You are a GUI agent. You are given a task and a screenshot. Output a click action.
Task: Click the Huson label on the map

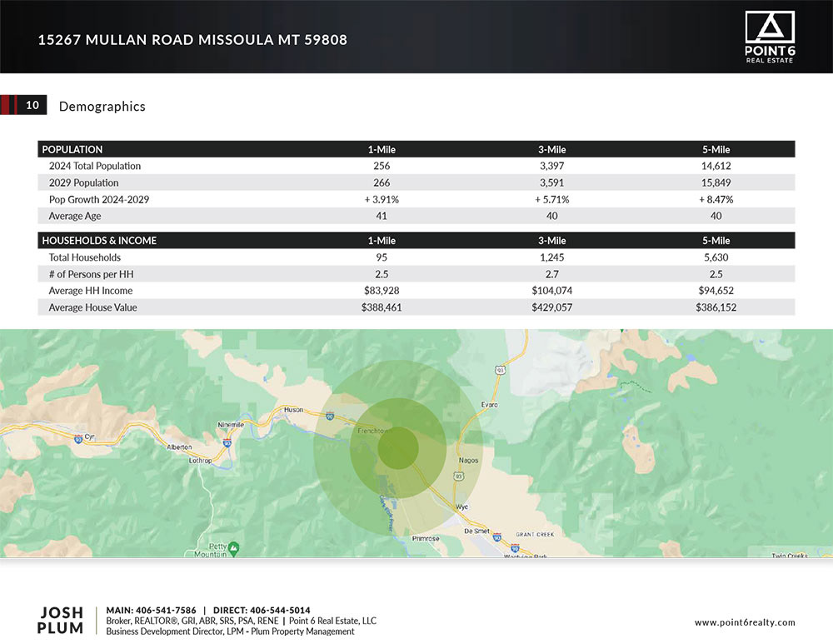[293, 410]
